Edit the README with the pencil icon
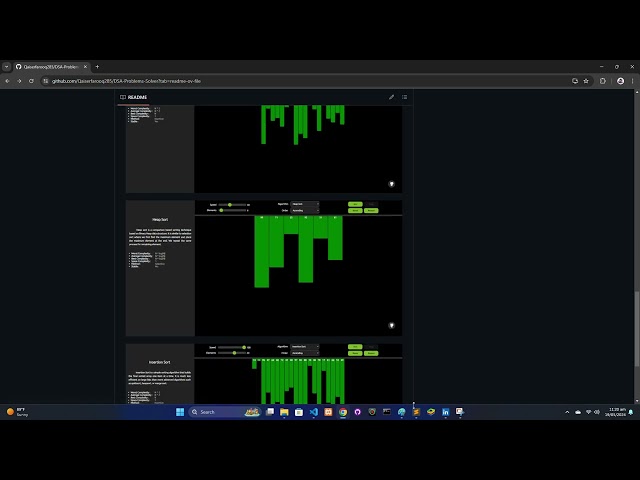This screenshot has height=480, width=640. coord(391,97)
